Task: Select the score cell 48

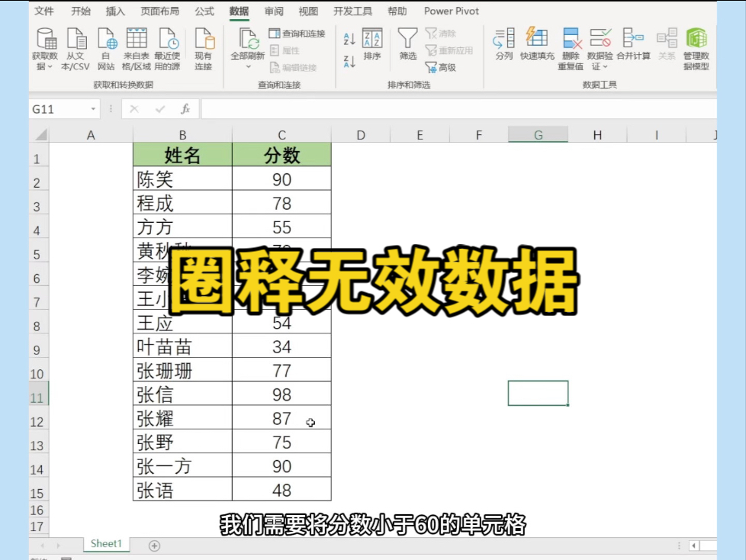Action: [281, 489]
